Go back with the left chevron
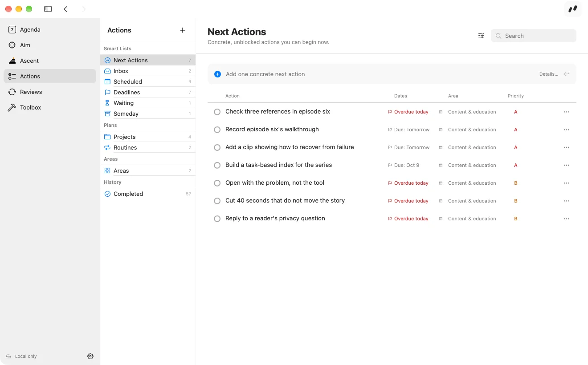Image resolution: width=588 pixels, height=365 pixels. (x=65, y=9)
